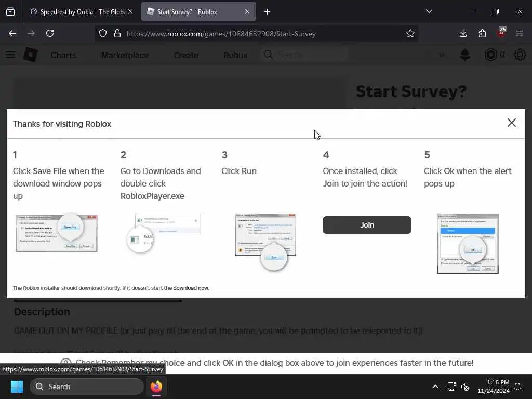The height and width of the screenshot is (399, 532).
Task: Open the Firefox downloads panel
Action: click(463, 33)
